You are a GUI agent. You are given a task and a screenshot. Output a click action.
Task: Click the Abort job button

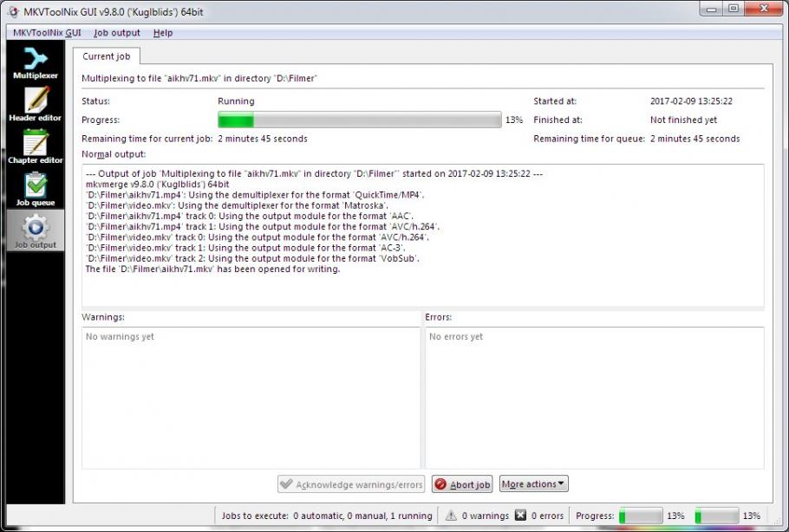[x=462, y=484]
